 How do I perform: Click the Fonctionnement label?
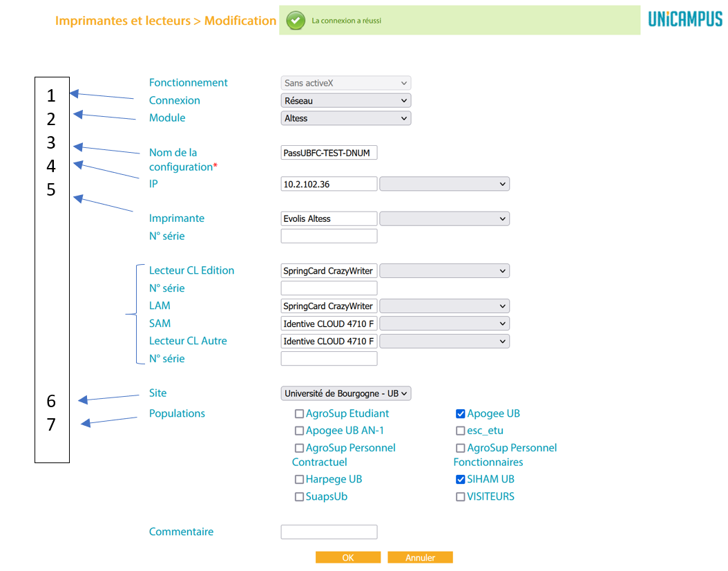click(188, 83)
